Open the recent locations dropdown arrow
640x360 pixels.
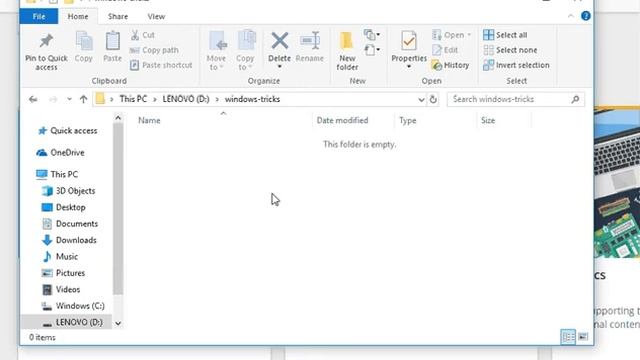coord(69,99)
